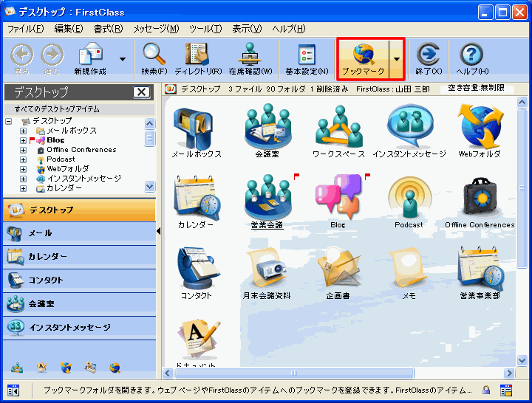Expand the ブックマーク dropdown arrow
This screenshot has width=532, height=403.
click(x=398, y=59)
